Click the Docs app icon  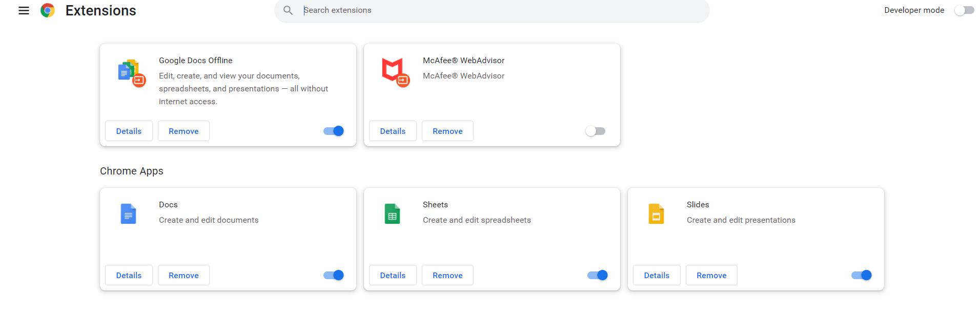point(128,214)
